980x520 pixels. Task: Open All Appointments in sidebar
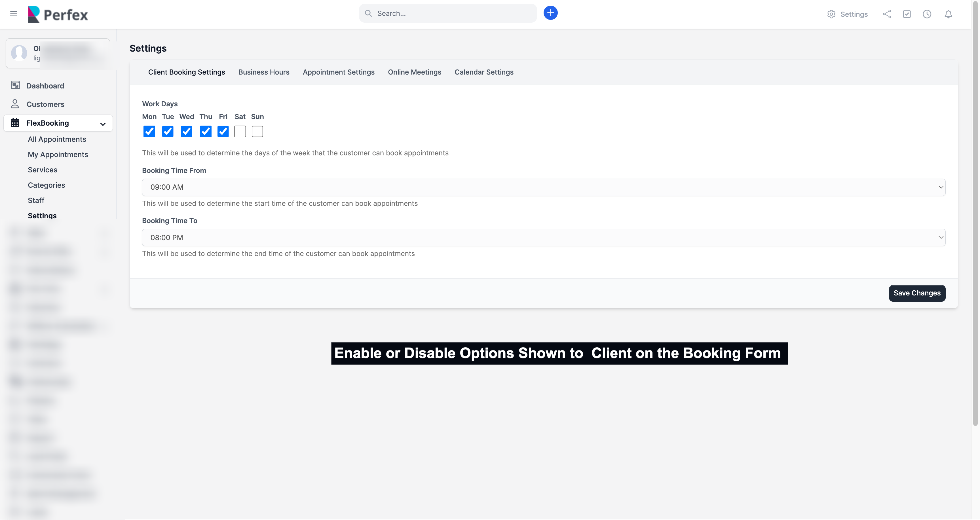(57, 139)
